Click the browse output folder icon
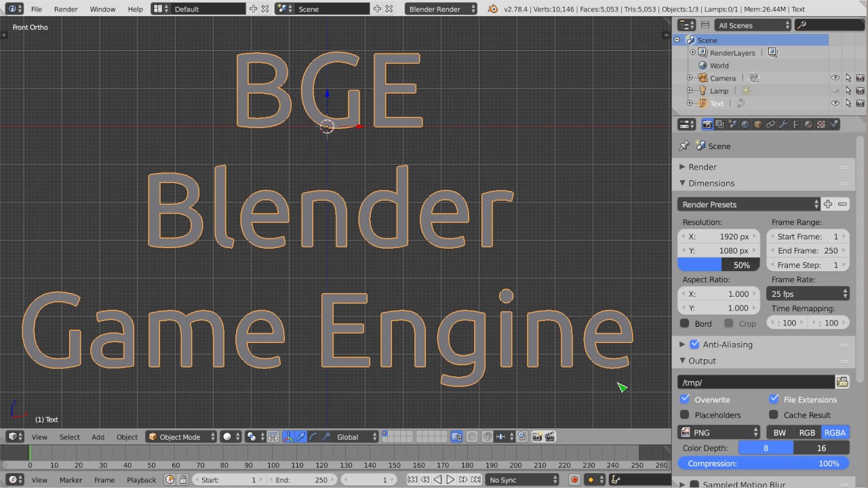Image resolution: width=868 pixels, height=488 pixels. (842, 382)
